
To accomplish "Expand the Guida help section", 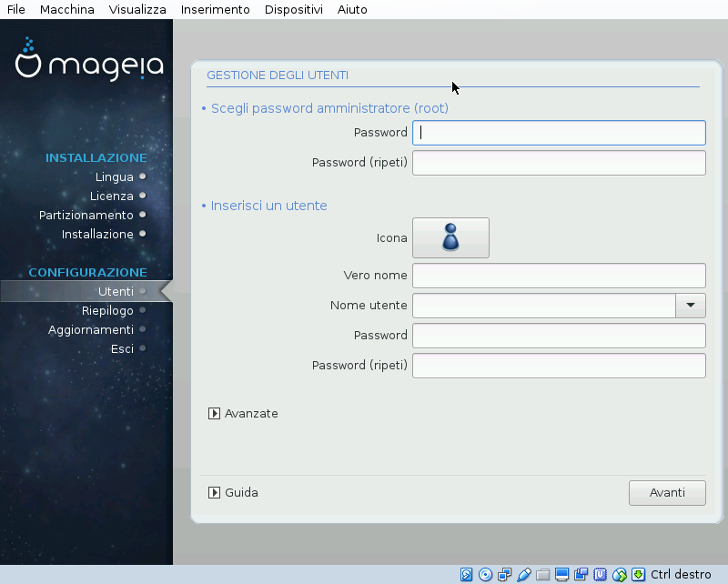I will (233, 492).
